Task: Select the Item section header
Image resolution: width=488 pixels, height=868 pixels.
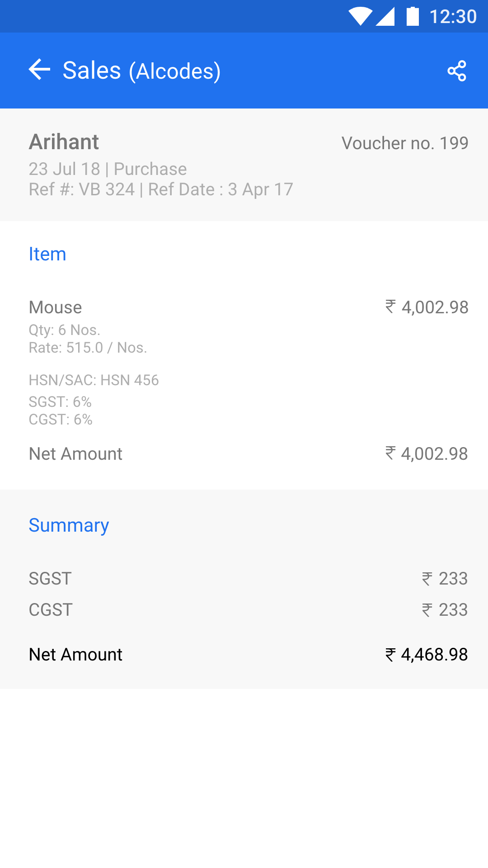Action: (x=47, y=254)
